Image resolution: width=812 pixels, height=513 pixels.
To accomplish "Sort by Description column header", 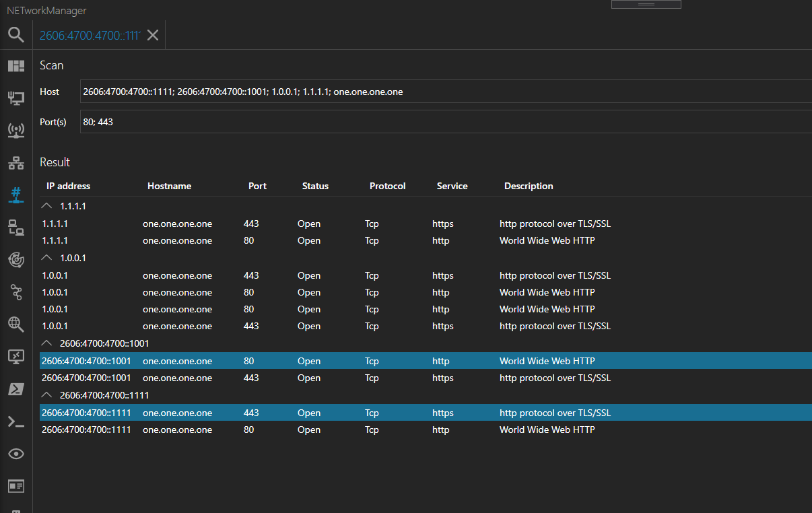I will 529,186.
